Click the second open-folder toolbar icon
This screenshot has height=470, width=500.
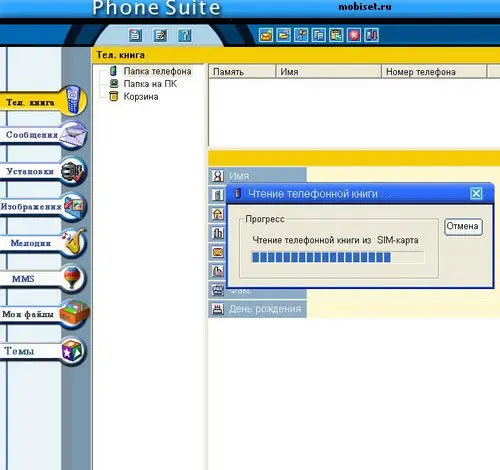(x=284, y=35)
